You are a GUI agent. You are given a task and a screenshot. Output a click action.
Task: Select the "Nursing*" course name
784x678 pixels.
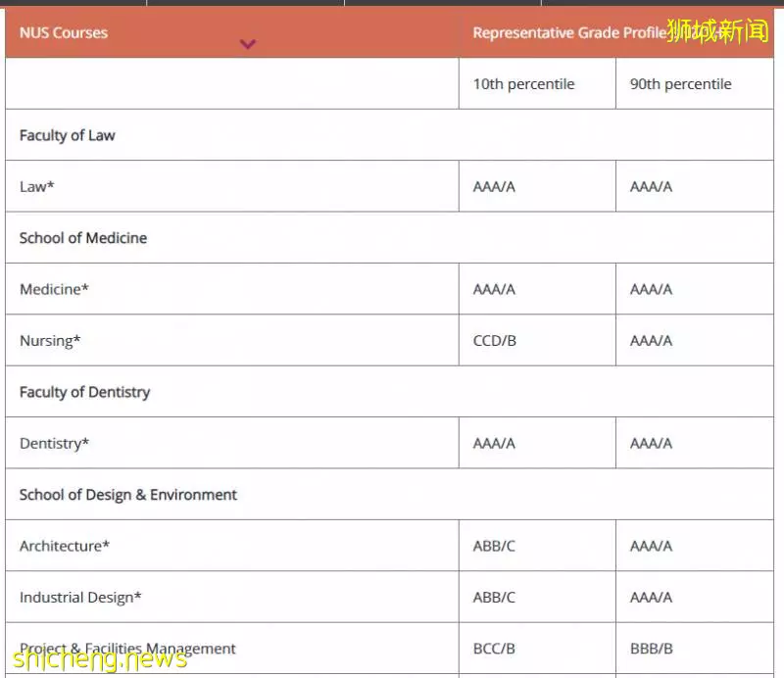coord(50,341)
